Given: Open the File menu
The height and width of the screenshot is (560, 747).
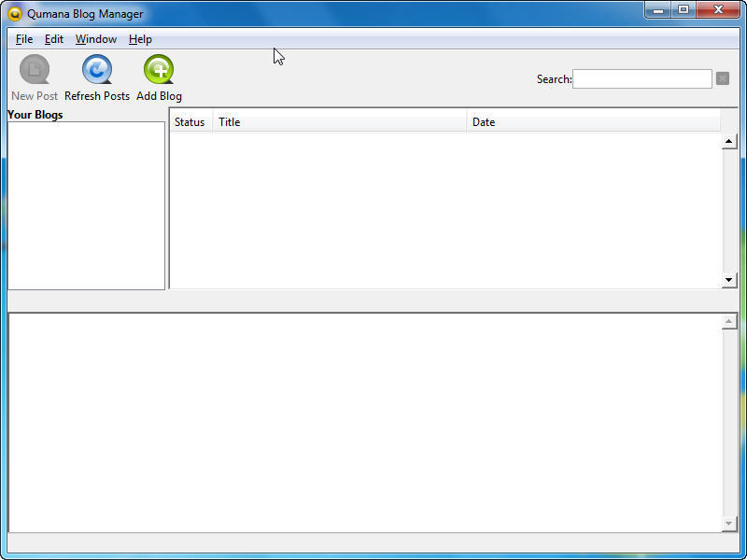Looking at the screenshot, I should tap(24, 39).
